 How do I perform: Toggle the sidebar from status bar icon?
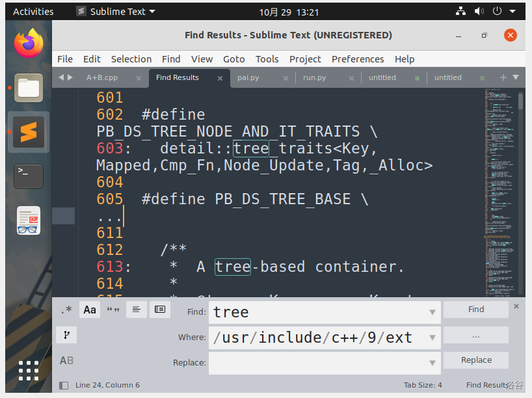pos(64,385)
